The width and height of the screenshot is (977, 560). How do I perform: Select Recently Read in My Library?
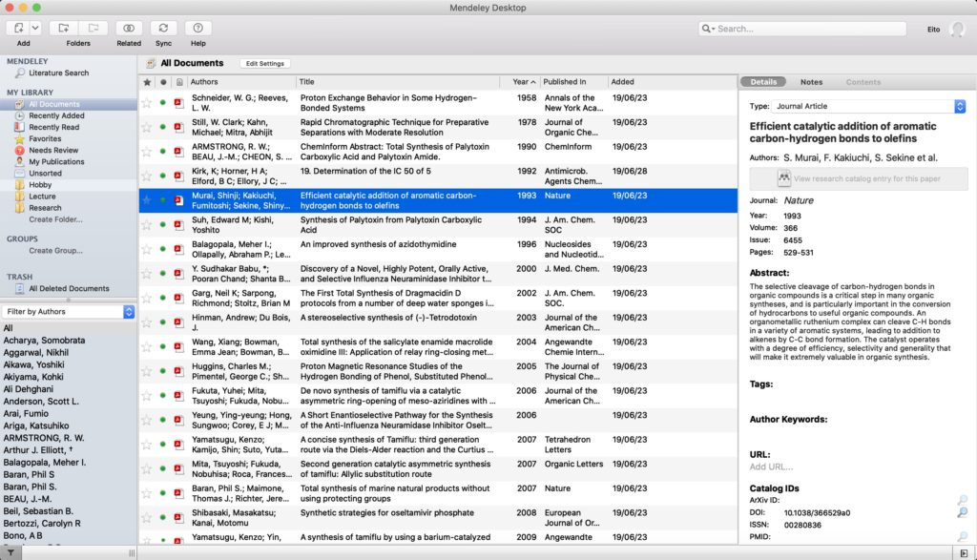coord(54,127)
